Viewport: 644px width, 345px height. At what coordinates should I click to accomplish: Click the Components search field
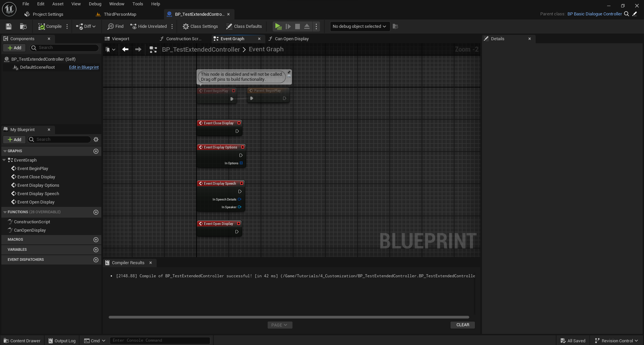(64, 48)
